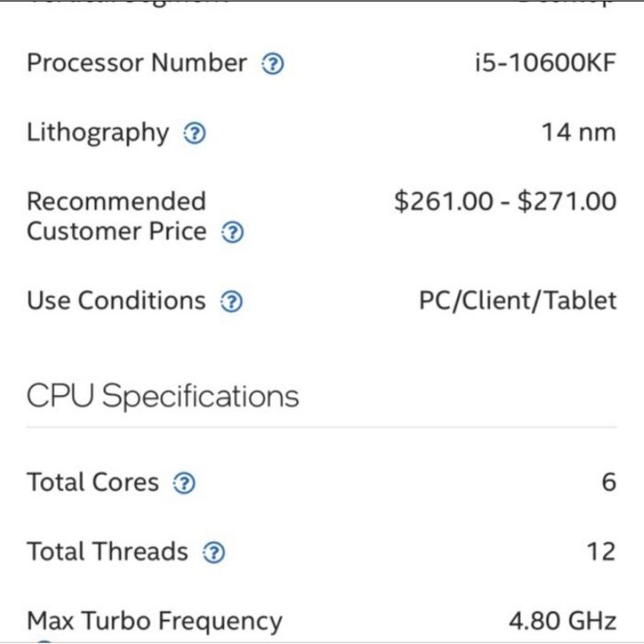This screenshot has height=644, width=644.
Task: Show help for Use Conditions
Action: coord(231,302)
